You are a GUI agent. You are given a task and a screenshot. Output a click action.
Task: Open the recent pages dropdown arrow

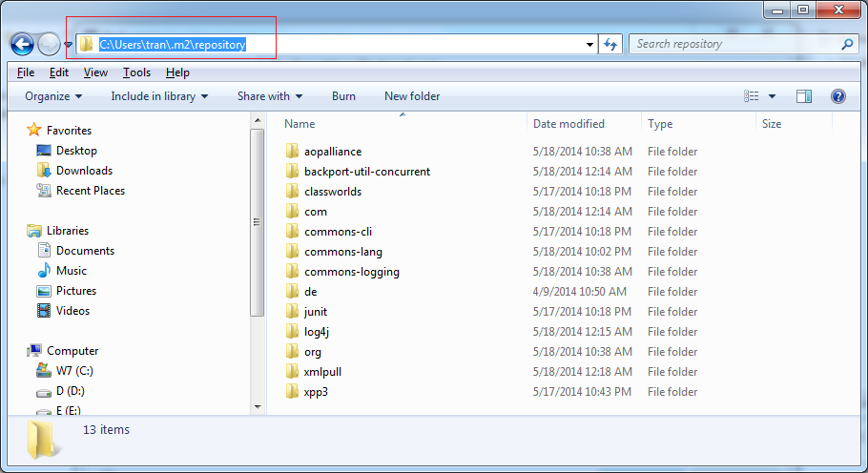(68, 45)
